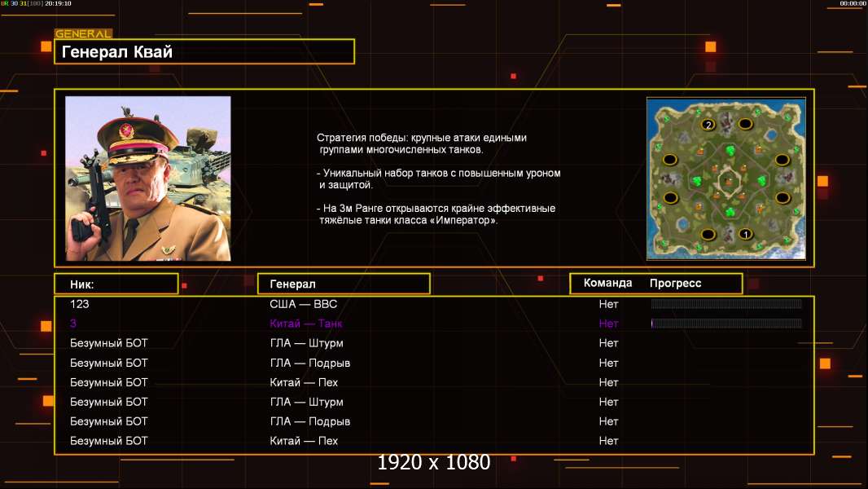Select the purple Китай — Танк entry

pos(305,324)
